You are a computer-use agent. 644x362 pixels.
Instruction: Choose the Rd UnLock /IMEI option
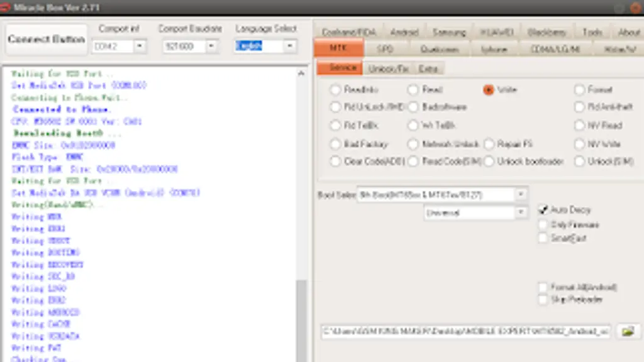(335, 107)
